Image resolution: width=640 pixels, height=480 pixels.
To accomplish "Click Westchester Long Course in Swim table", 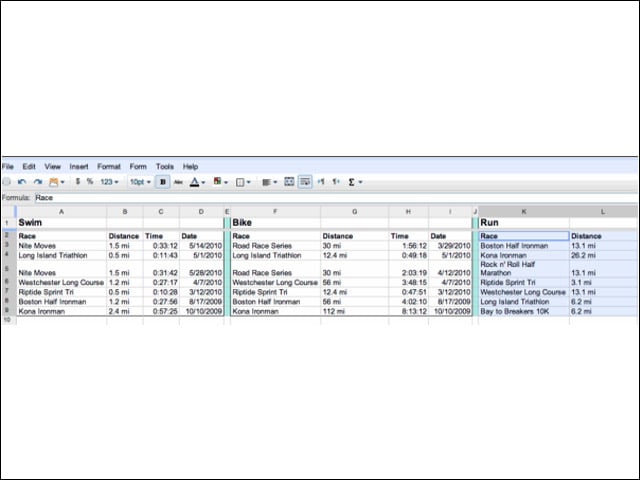I will pyautogui.click(x=62, y=282).
